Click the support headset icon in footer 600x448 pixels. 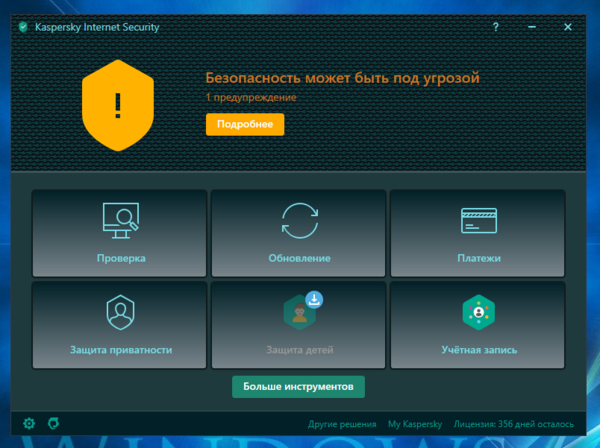(x=54, y=424)
